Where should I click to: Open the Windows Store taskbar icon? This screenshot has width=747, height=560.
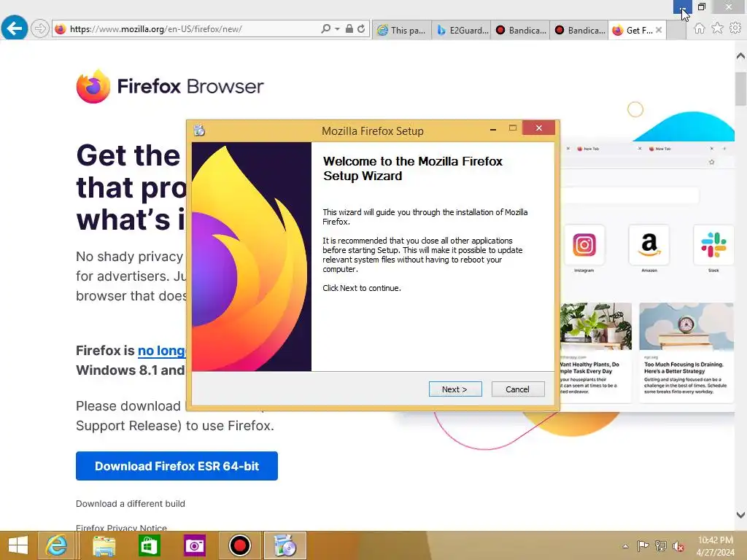pos(149,545)
